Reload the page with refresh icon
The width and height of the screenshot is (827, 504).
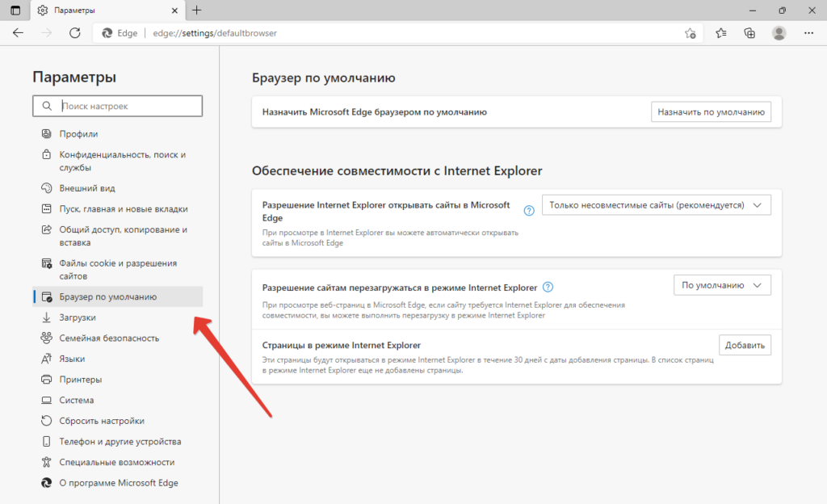pyautogui.click(x=75, y=32)
